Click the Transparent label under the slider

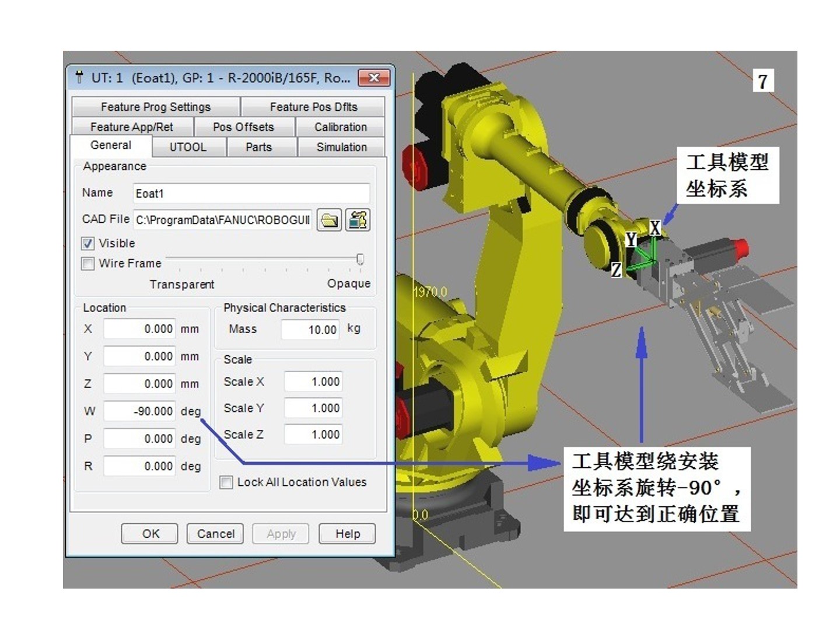tap(182, 284)
